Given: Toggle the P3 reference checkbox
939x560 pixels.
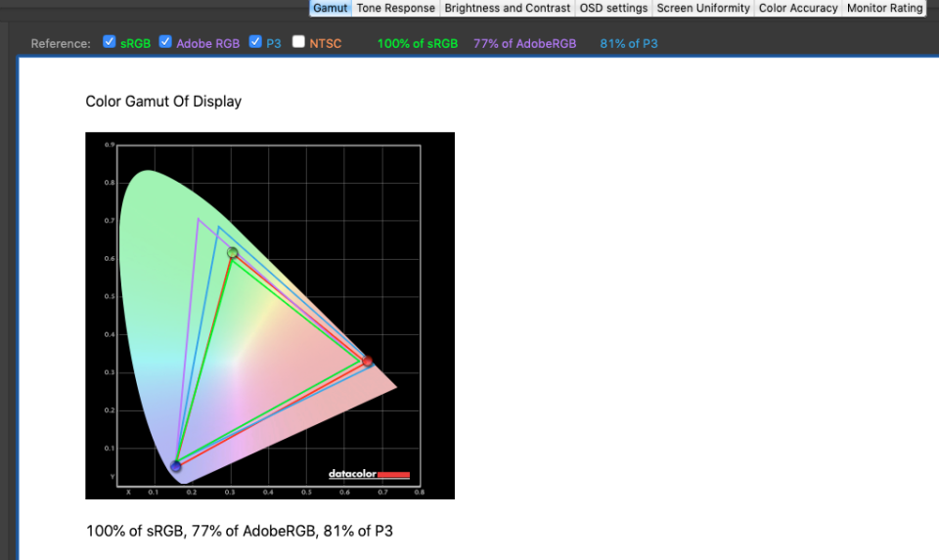Looking at the screenshot, I should [x=255, y=41].
